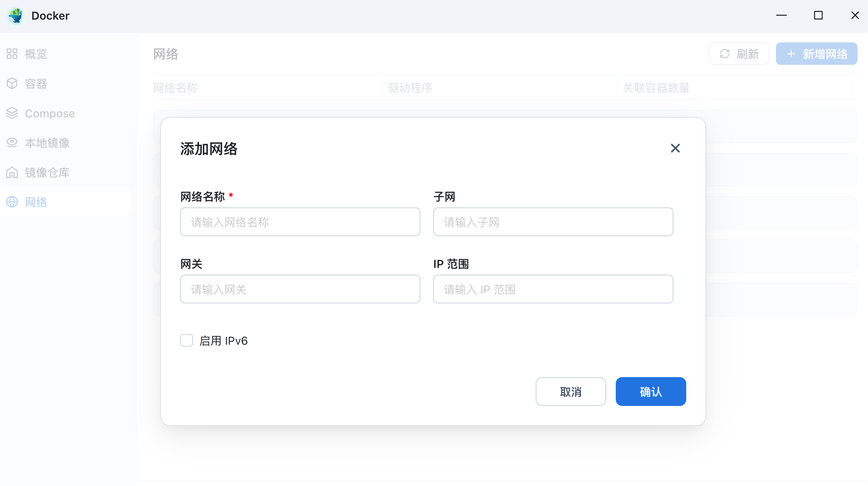Focus the 网关 gateway input
The image size is (868, 486).
pos(300,289)
